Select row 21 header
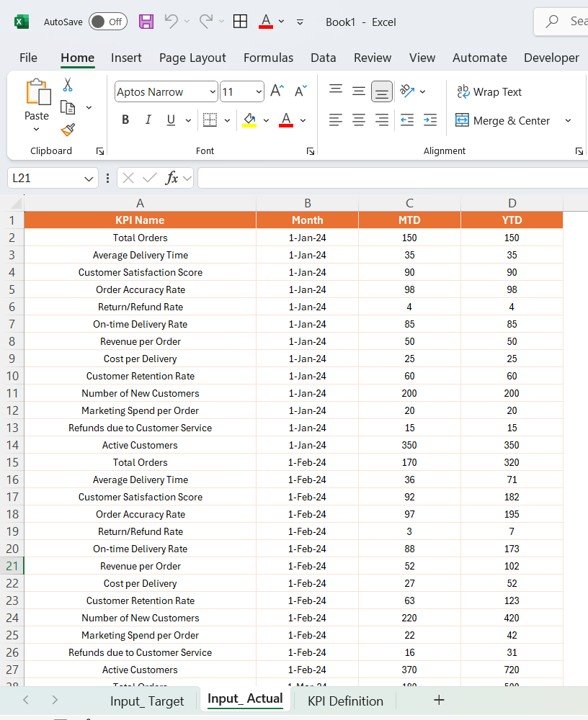 point(12,566)
